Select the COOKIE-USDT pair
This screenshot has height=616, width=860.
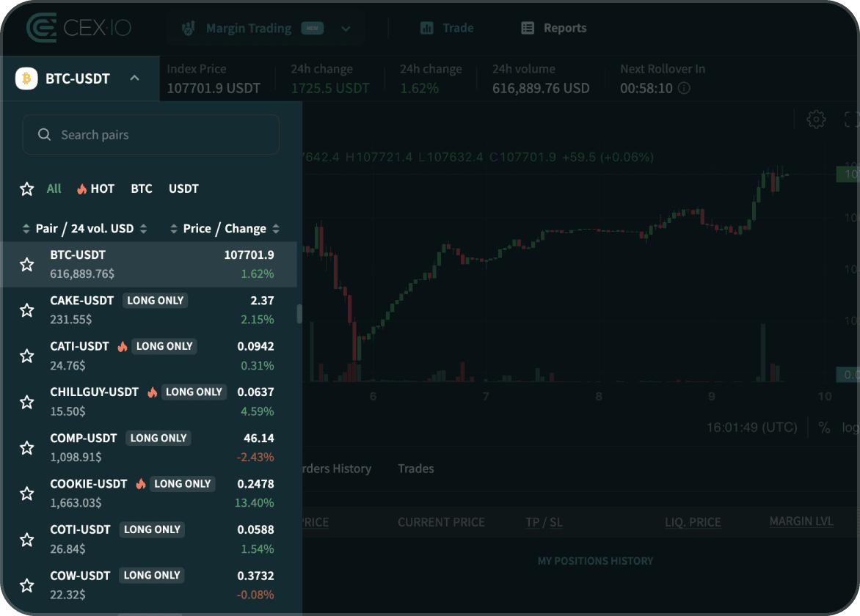coord(149,494)
